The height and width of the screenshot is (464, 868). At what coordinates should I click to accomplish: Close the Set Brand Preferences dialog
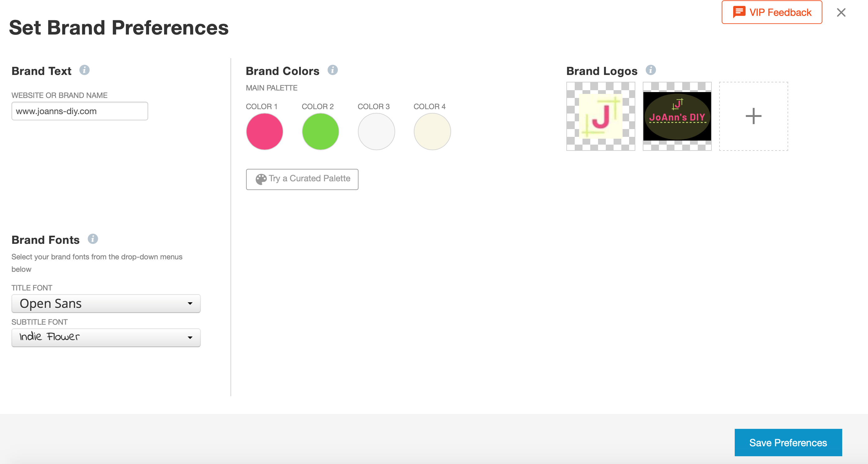point(841,12)
